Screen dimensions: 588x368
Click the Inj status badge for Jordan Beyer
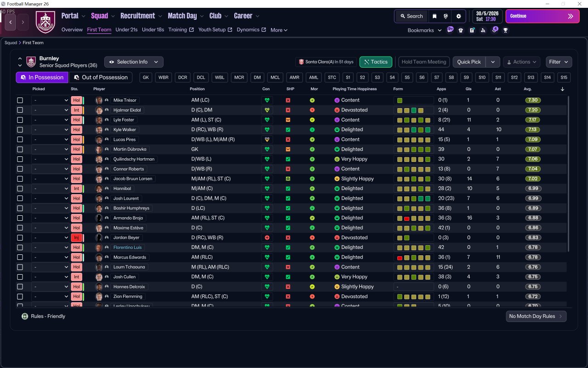click(76, 238)
